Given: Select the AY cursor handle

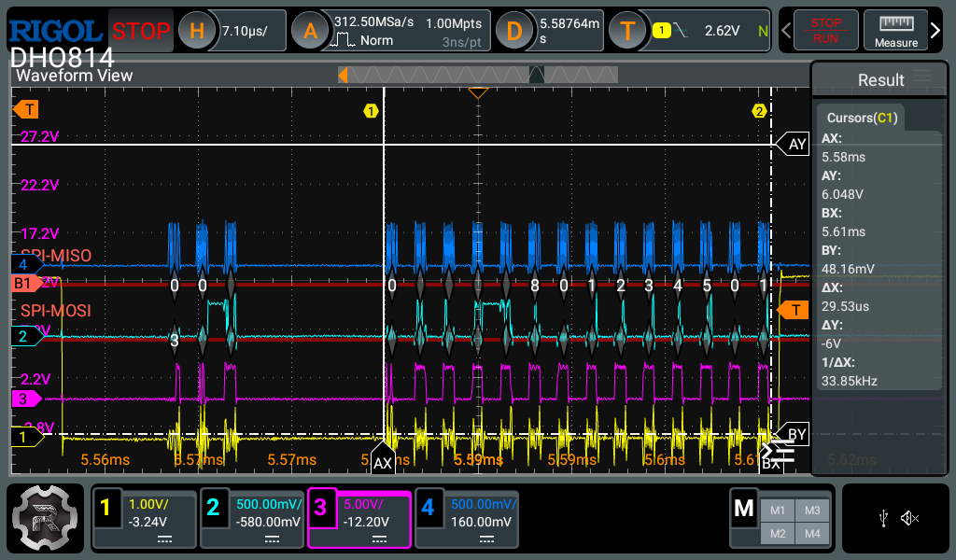Looking at the screenshot, I should (793, 145).
